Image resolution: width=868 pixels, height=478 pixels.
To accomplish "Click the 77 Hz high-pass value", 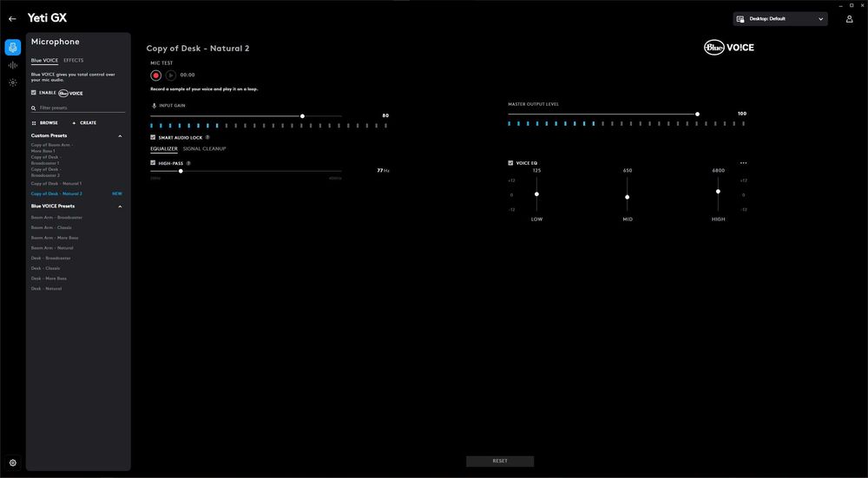I will 383,171.
